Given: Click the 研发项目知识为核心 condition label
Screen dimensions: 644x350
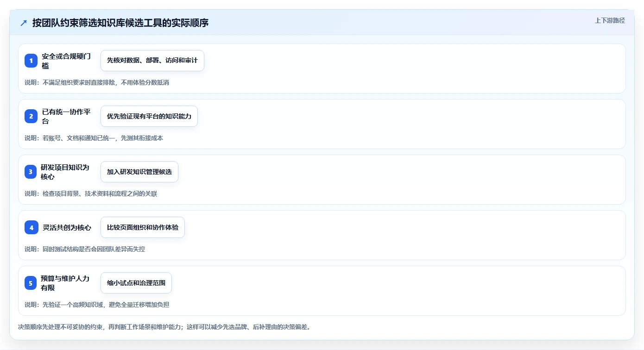Looking at the screenshot, I should [65, 172].
